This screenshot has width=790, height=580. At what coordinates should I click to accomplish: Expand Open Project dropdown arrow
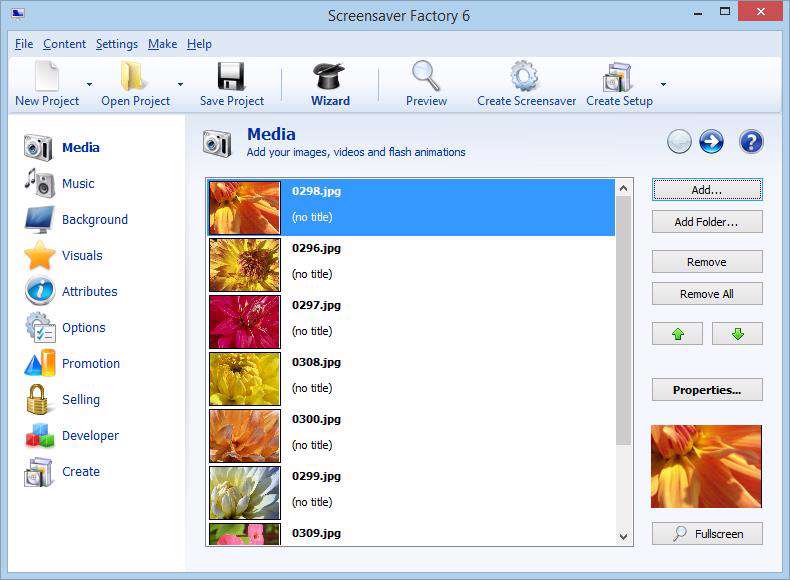click(180, 84)
